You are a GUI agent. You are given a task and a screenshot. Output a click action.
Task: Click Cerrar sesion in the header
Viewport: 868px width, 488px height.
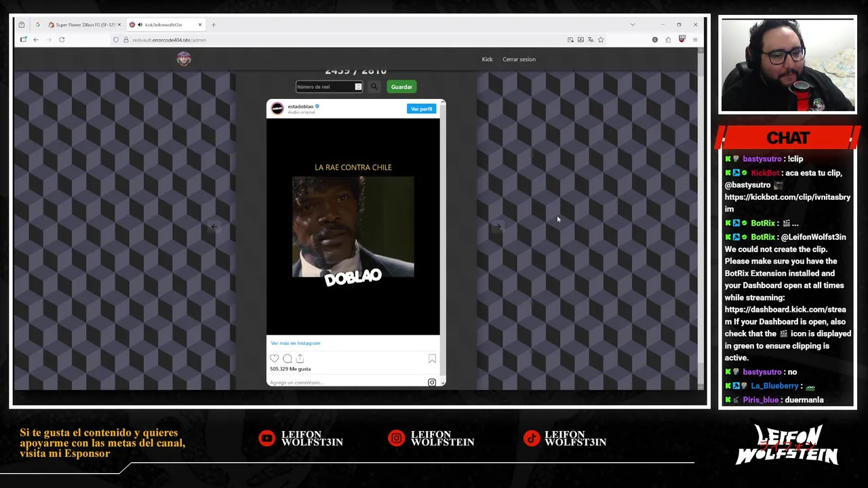click(519, 59)
